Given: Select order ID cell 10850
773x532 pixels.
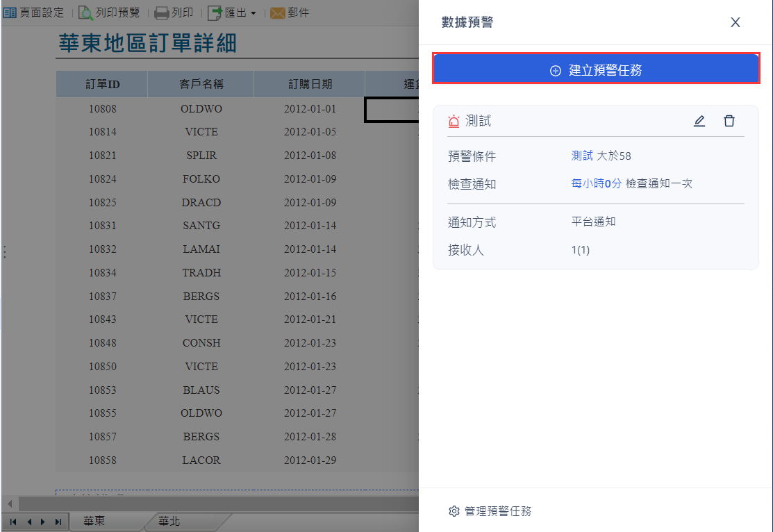Looking at the screenshot, I should (102, 366).
